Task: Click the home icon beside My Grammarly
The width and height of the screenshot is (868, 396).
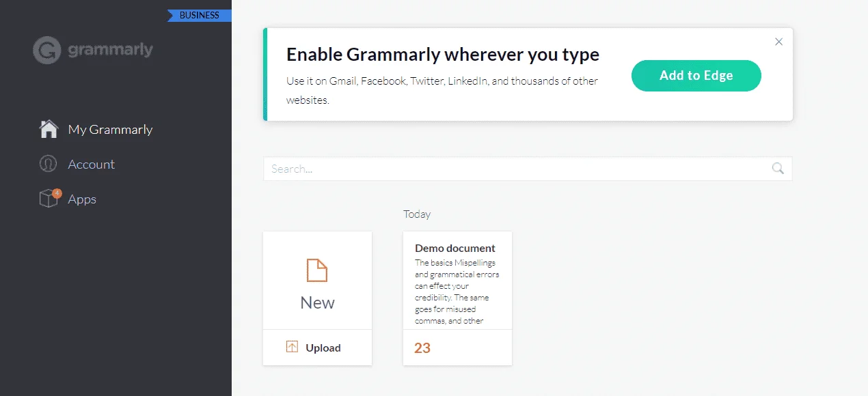Action: tap(49, 129)
